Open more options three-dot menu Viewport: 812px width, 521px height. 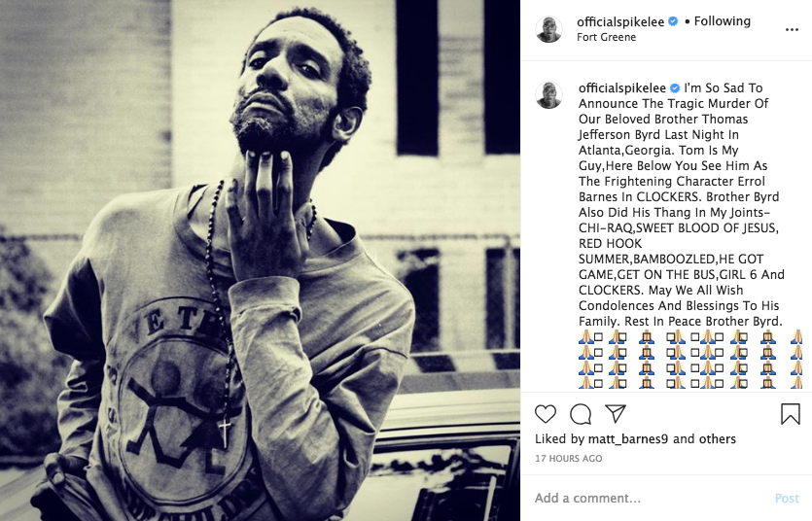tap(792, 29)
